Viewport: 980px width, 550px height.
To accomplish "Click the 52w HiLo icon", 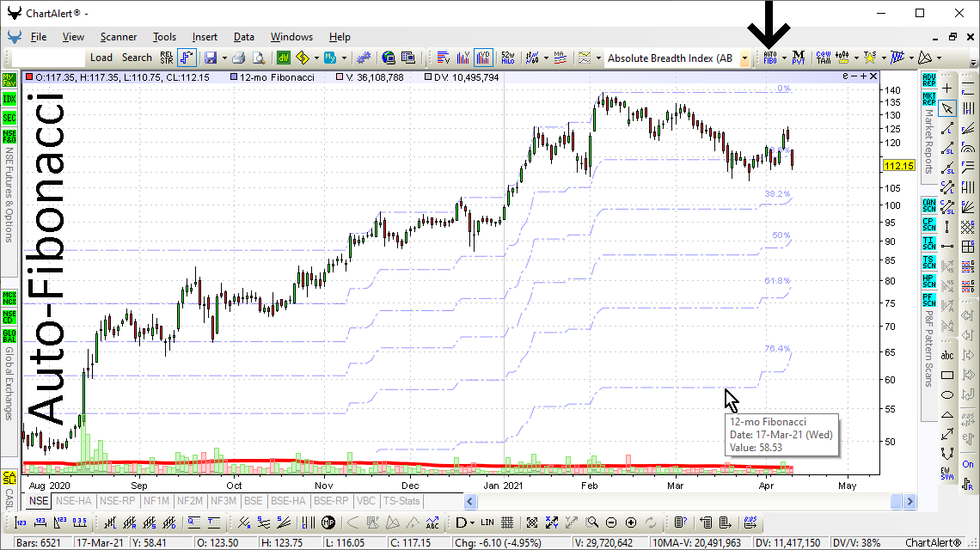I will [x=507, y=58].
